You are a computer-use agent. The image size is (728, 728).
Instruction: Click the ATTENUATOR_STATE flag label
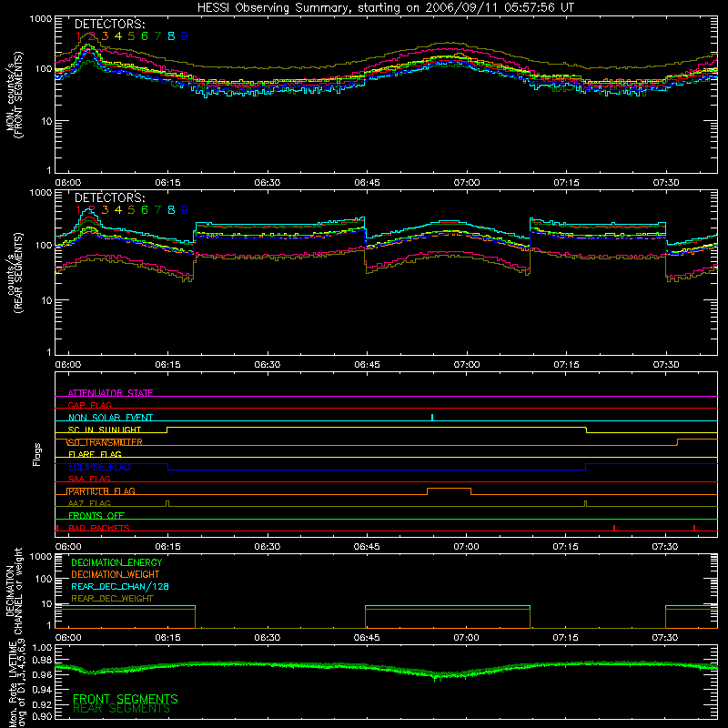(x=110, y=393)
